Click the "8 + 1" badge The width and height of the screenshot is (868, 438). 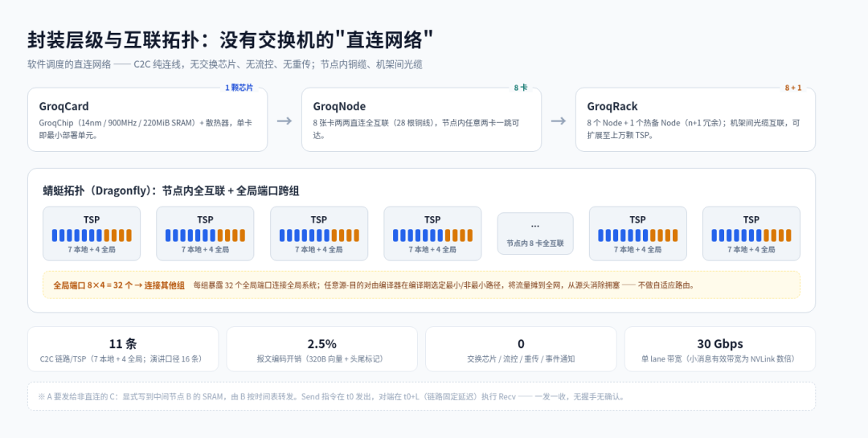click(x=793, y=88)
